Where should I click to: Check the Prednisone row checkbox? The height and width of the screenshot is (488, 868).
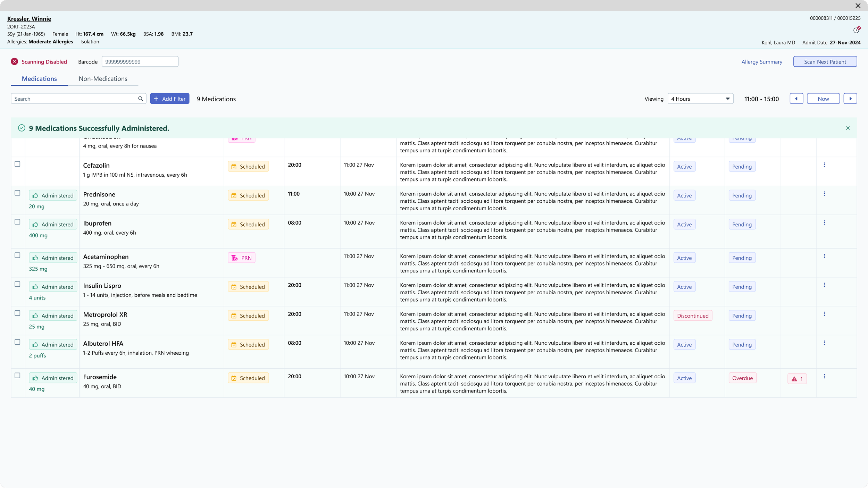[17, 193]
